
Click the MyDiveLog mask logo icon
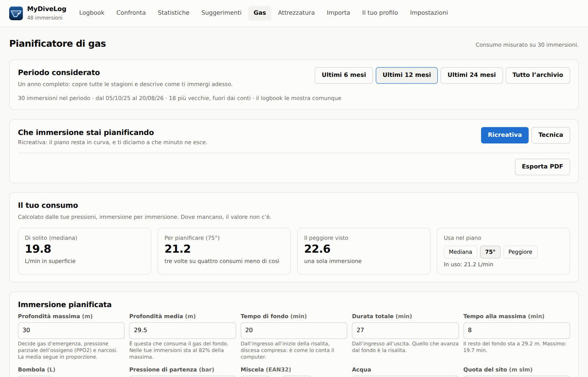(16, 13)
